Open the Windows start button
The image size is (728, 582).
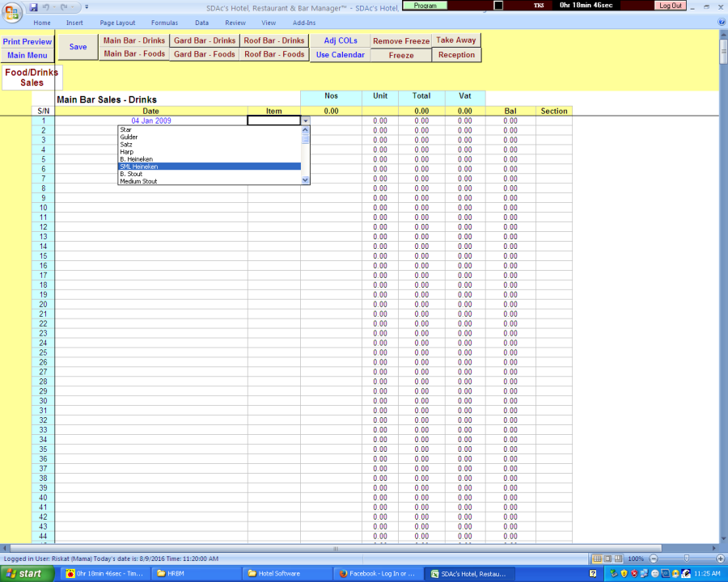point(27,574)
